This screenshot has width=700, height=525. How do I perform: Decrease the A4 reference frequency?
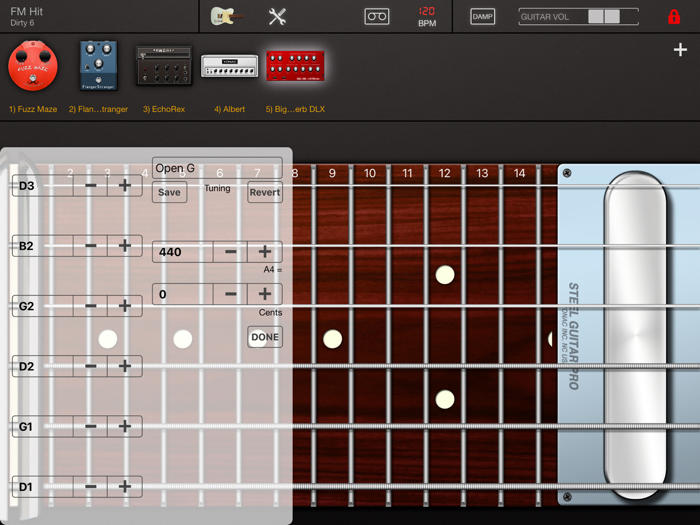(x=230, y=252)
